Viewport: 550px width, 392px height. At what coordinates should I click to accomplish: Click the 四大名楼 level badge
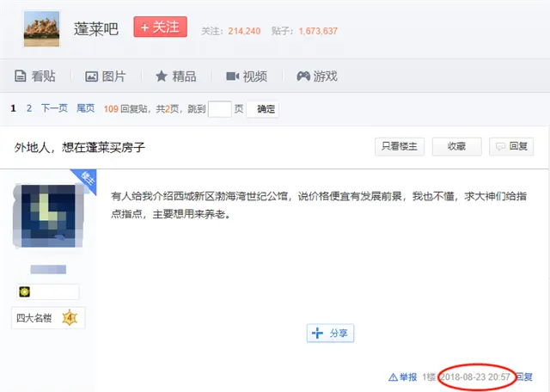point(48,318)
